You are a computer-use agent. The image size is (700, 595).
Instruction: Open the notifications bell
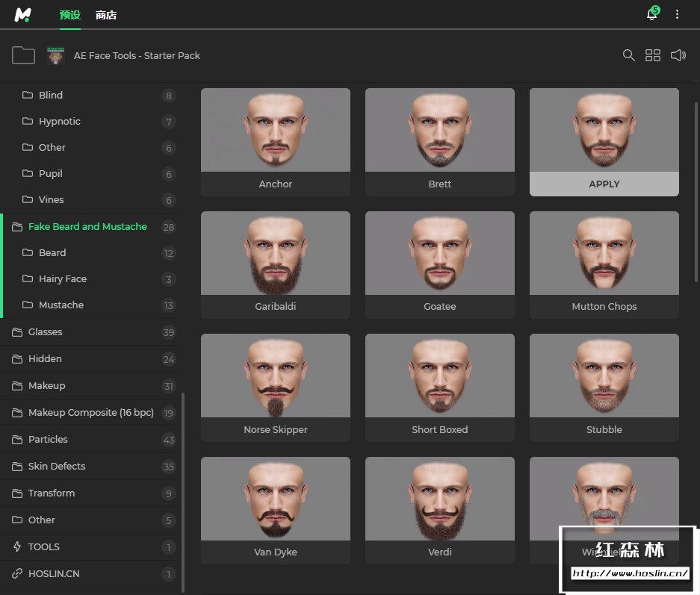coord(652,14)
